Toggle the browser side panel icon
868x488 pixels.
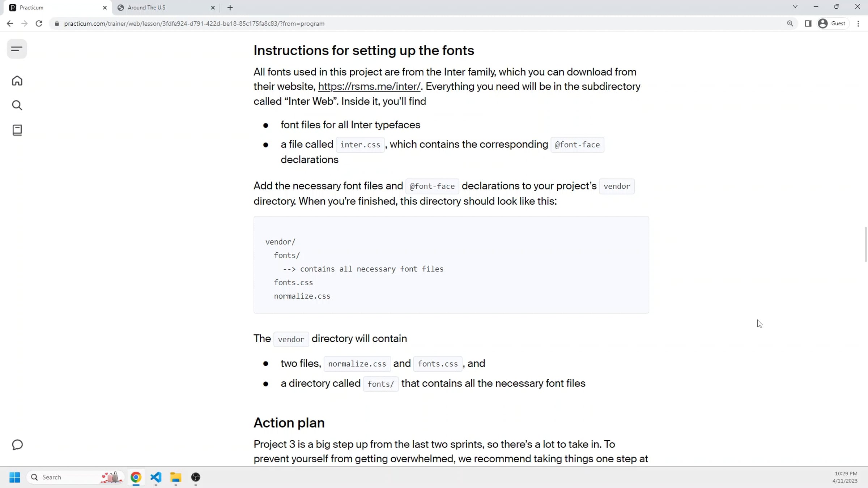(x=808, y=23)
